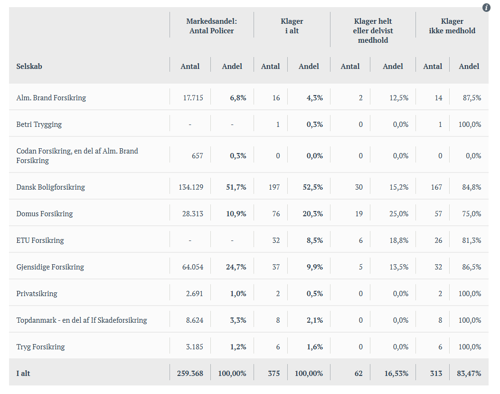This screenshot has width=500, height=394.
Task: Select the Alm. Brand Forsikring row
Action: click(x=249, y=98)
